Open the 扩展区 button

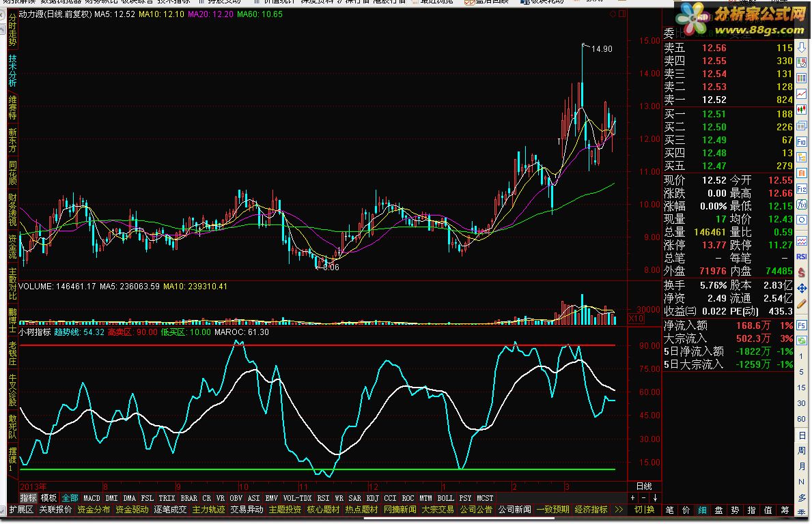[21, 510]
